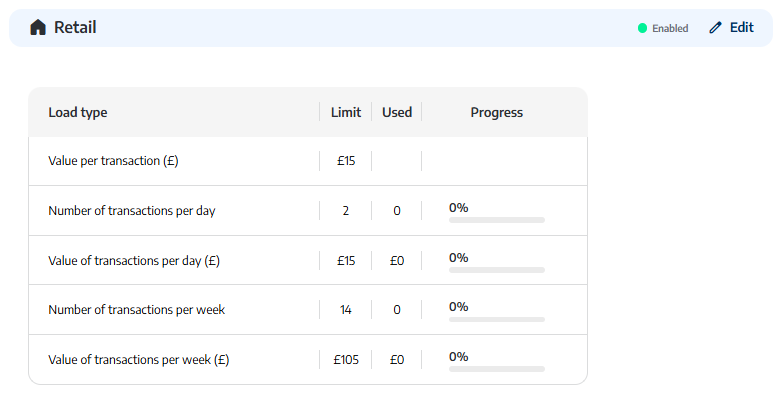Select the Value per transaction (£) row
This screenshot has width=782, height=409.
tap(308, 161)
